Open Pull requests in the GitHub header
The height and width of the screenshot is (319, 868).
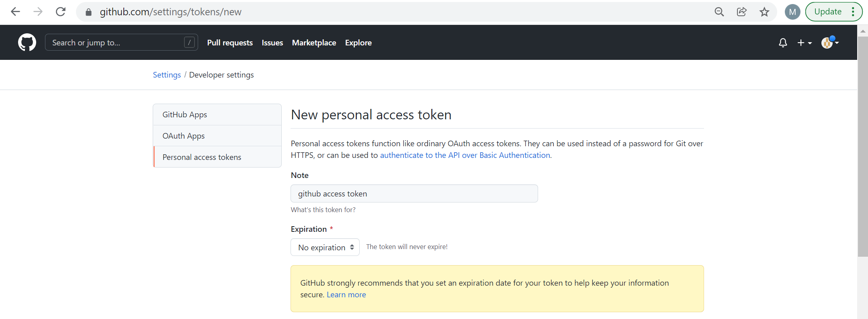230,43
